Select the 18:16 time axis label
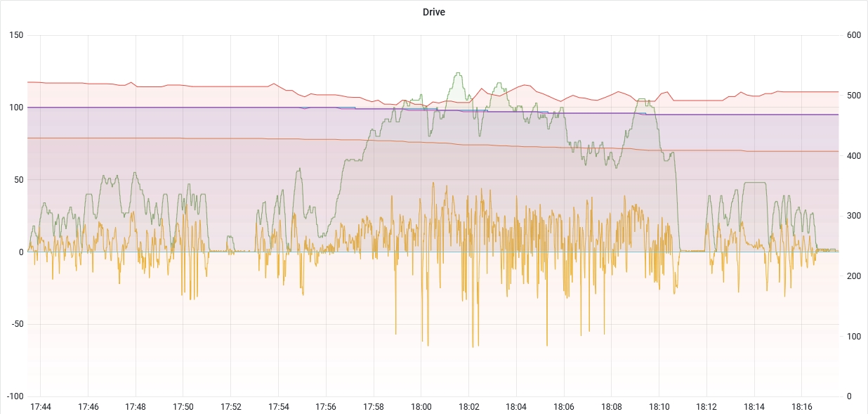The height and width of the screenshot is (414, 868). tap(802, 407)
